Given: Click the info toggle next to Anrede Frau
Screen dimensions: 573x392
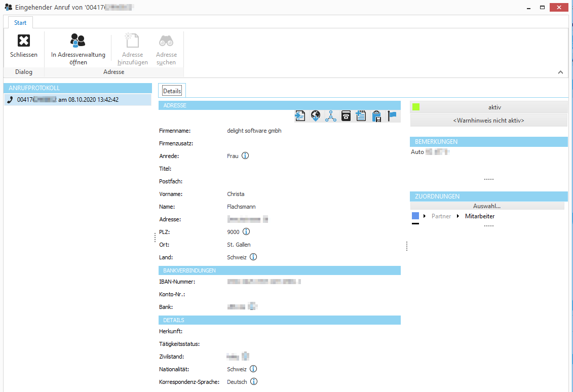Looking at the screenshot, I should (x=245, y=155).
